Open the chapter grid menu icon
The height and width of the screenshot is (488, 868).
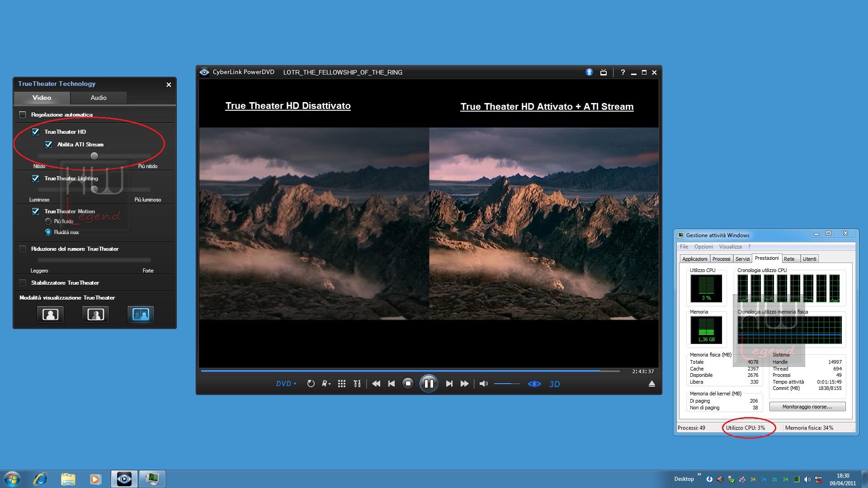pos(342,384)
